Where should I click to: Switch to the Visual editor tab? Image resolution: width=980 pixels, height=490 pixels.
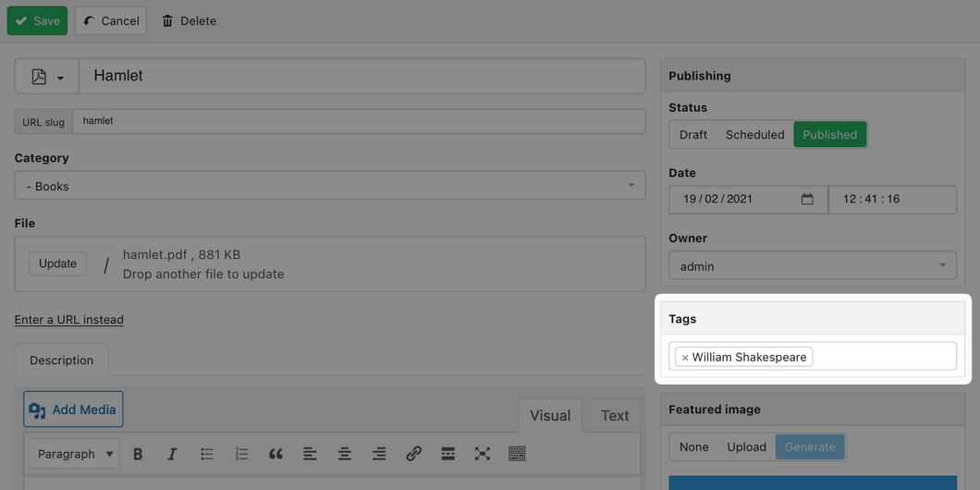point(550,416)
